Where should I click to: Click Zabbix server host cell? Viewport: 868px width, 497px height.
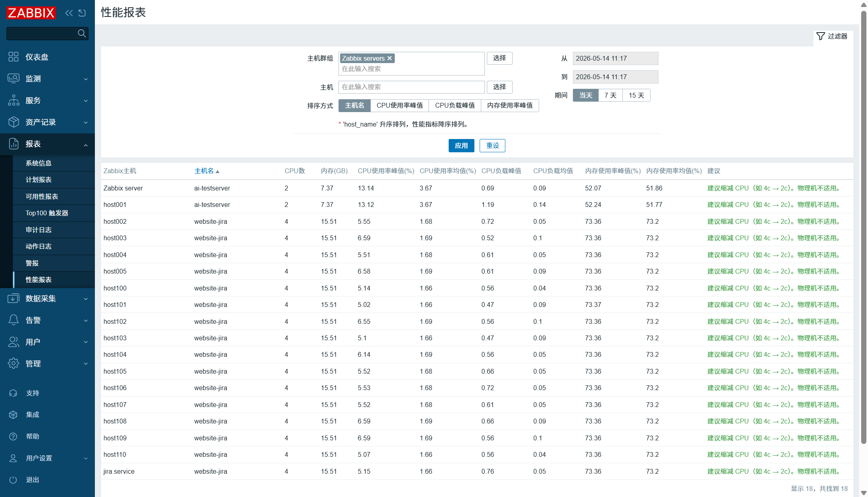123,188
